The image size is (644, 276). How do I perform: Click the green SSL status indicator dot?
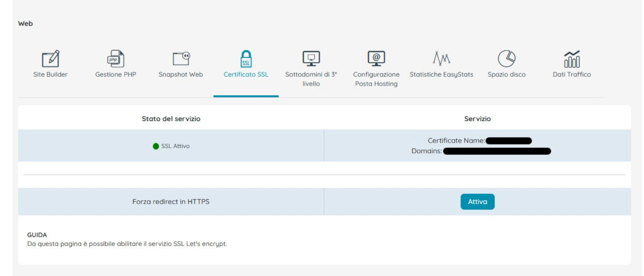pos(156,146)
